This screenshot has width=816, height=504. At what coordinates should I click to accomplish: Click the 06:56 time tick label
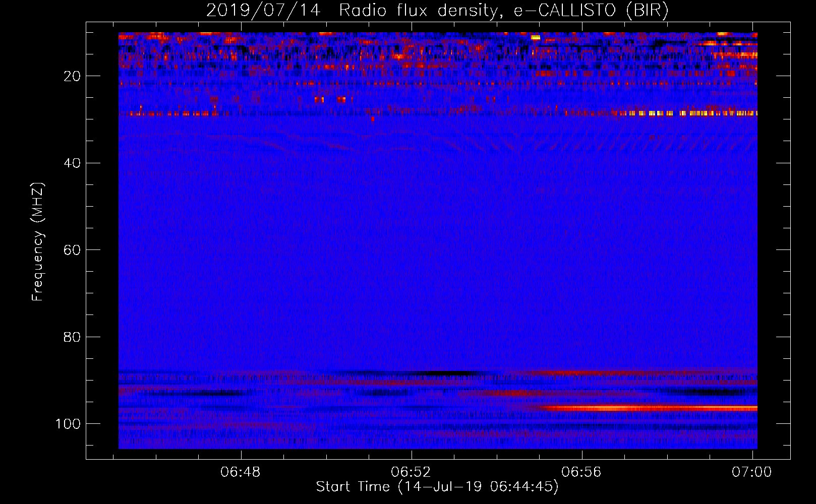coord(581,472)
